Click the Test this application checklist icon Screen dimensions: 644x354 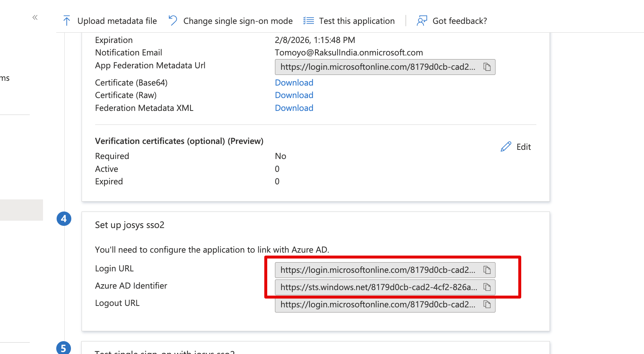(x=308, y=21)
